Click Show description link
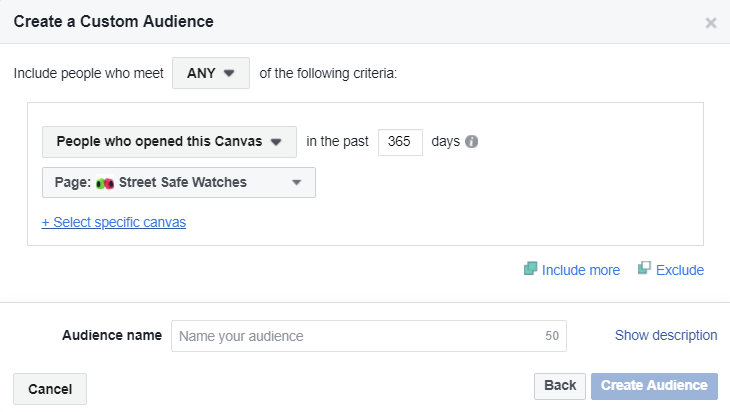This screenshot has height=412, width=730. (x=665, y=335)
